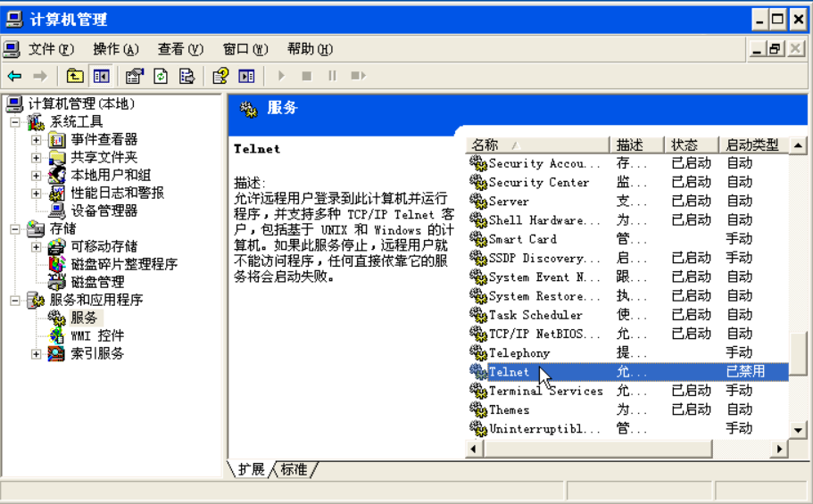Select the Task Scheduler service row
Screen dimensions: 813x504
(627, 315)
